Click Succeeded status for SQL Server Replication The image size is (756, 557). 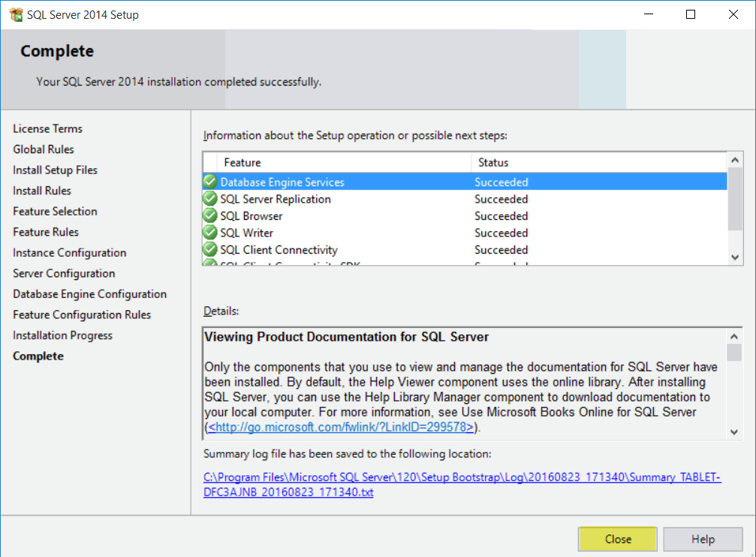coord(501,199)
